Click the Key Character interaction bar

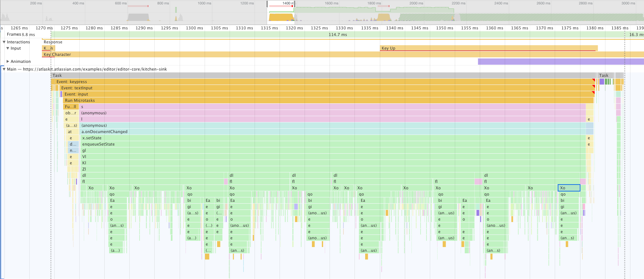[x=294, y=54]
